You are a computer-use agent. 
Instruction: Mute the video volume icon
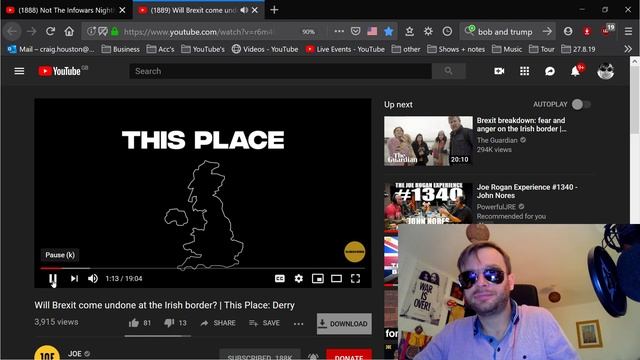93,278
